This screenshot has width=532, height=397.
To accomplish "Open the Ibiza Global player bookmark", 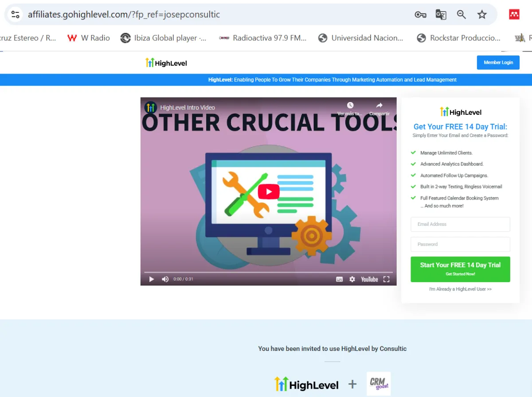I will point(164,38).
